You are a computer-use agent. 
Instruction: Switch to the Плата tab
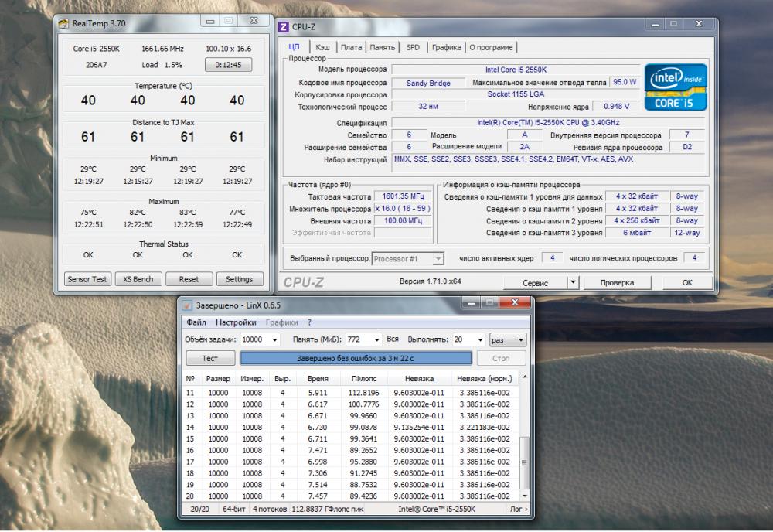[x=351, y=47]
